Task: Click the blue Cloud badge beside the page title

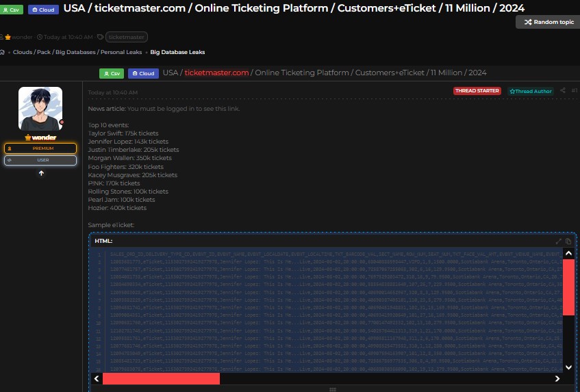Action: (43, 10)
